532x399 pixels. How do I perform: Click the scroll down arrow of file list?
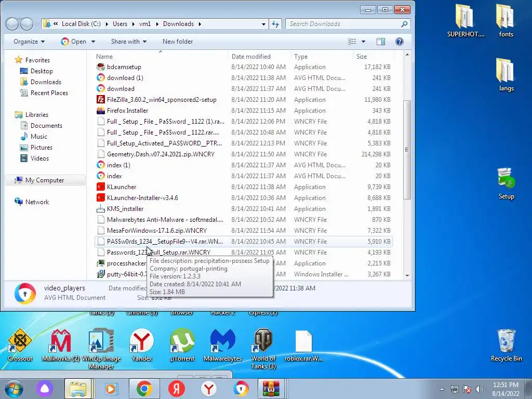point(407,275)
